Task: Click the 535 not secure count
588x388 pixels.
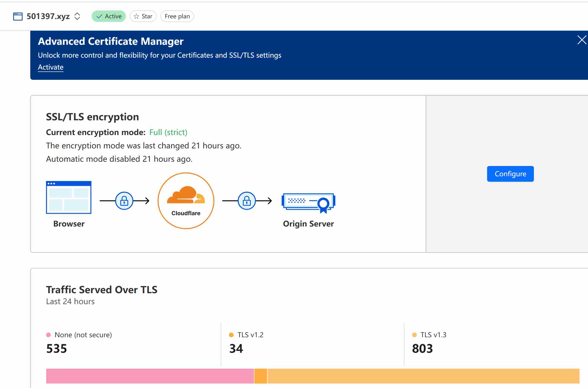Action: click(x=57, y=348)
